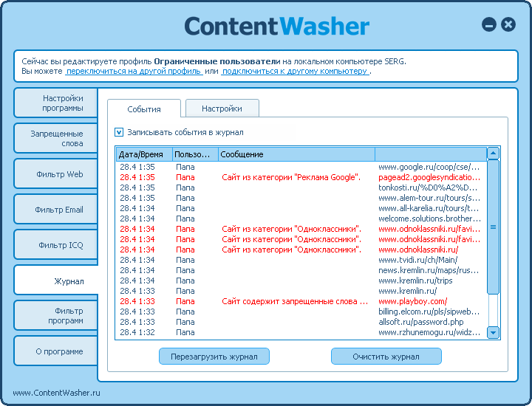Open Запрещенные слова sidebar section
This screenshot has width=532, height=406.
tap(55, 138)
